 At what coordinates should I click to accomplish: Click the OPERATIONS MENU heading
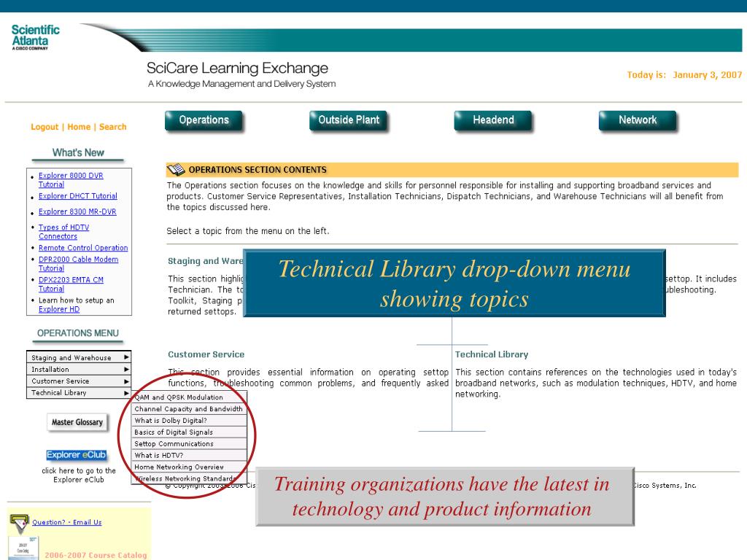[78, 333]
